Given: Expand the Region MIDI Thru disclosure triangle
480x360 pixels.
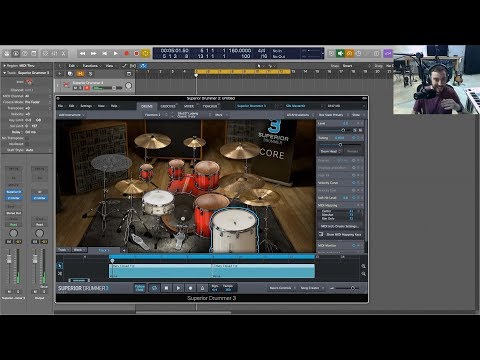Looking at the screenshot, I should [4, 66].
